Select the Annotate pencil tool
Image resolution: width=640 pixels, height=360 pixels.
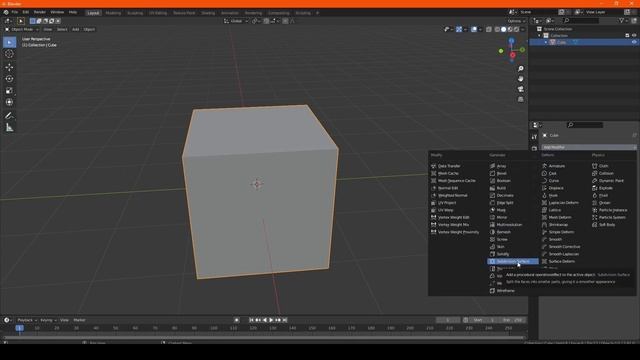9,116
